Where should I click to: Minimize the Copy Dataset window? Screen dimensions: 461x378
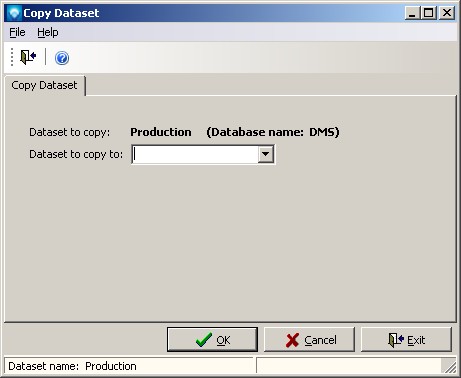click(413, 13)
